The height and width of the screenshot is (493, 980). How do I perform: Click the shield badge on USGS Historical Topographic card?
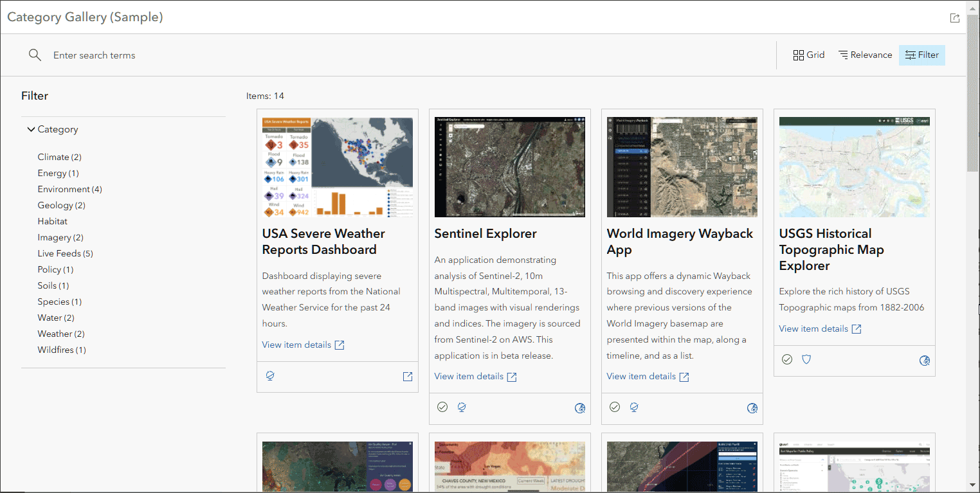point(806,359)
